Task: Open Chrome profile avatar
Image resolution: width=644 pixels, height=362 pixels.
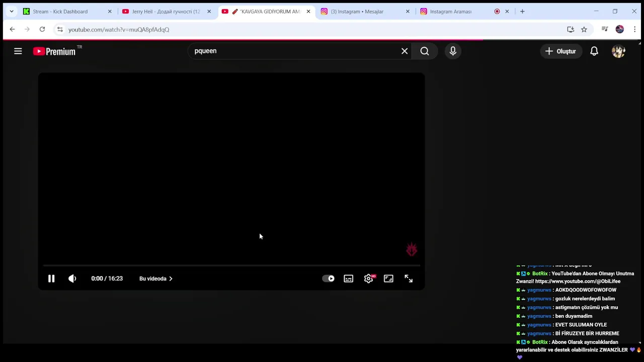Action: coord(620,30)
